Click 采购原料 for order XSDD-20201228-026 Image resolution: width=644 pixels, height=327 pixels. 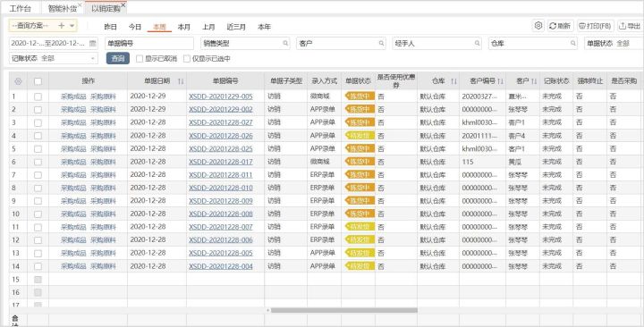point(103,136)
